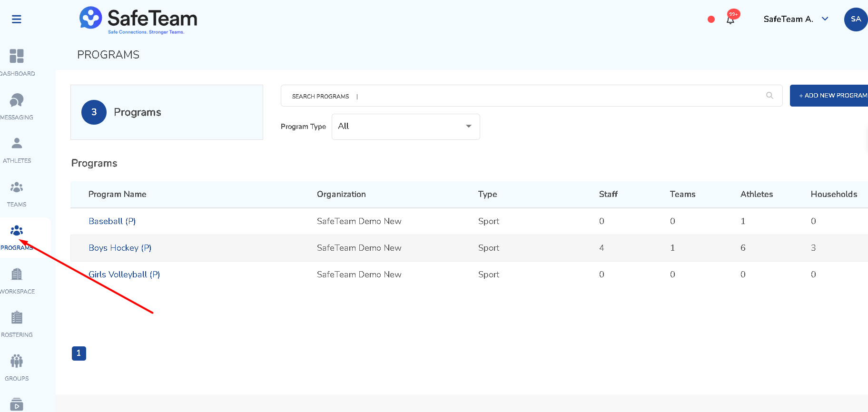Click the red status dot indicator
The height and width of the screenshot is (412, 868).
(x=711, y=20)
